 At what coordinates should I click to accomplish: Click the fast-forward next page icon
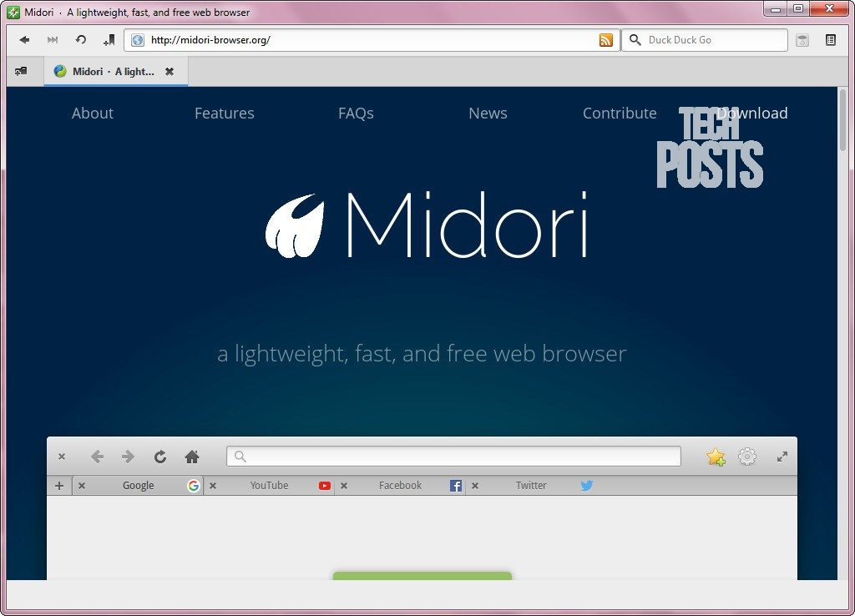click(53, 40)
